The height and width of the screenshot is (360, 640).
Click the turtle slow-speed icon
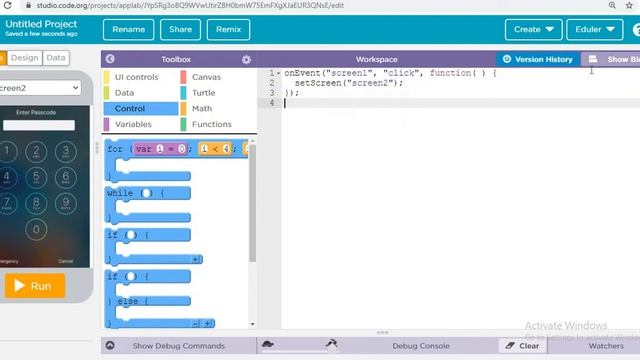[267, 344]
